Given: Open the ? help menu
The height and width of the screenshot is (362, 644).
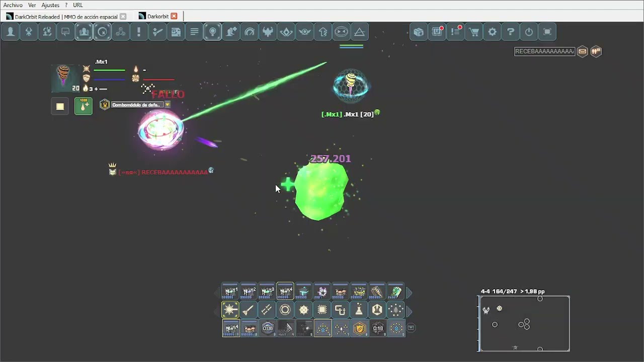Looking at the screenshot, I should pyautogui.click(x=66, y=5).
